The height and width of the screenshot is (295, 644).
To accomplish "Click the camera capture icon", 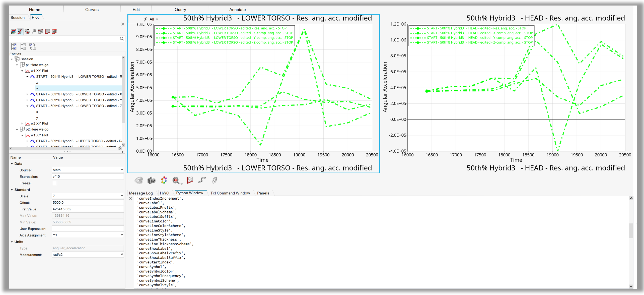I will (x=151, y=181).
